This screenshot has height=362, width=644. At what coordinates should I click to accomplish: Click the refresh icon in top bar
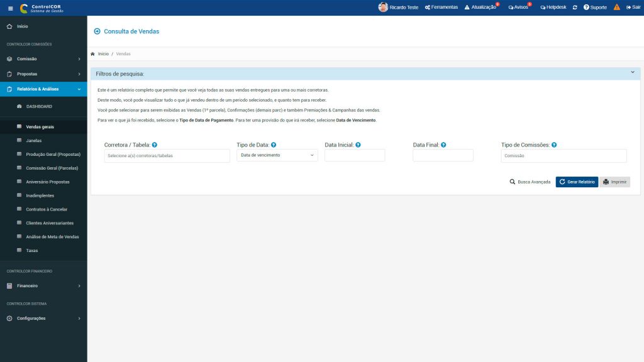tap(575, 8)
